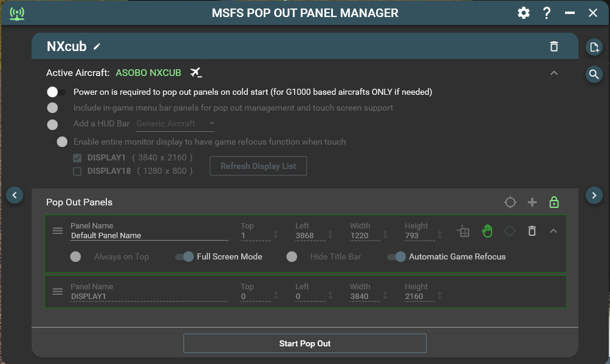The width and height of the screenshot is (610, 364).
Task: Disable Full Screen Mode toggle
Action: point(185,257)
